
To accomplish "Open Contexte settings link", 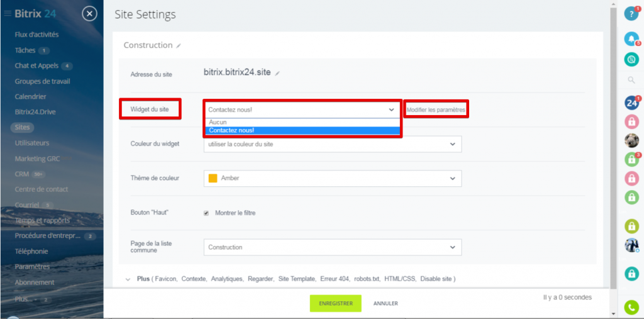I will (x=194, y=279).
